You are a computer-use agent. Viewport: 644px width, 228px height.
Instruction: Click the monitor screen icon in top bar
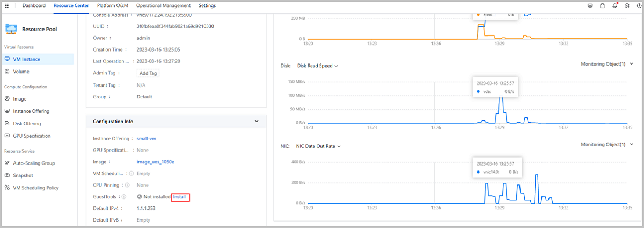point(590,5)
